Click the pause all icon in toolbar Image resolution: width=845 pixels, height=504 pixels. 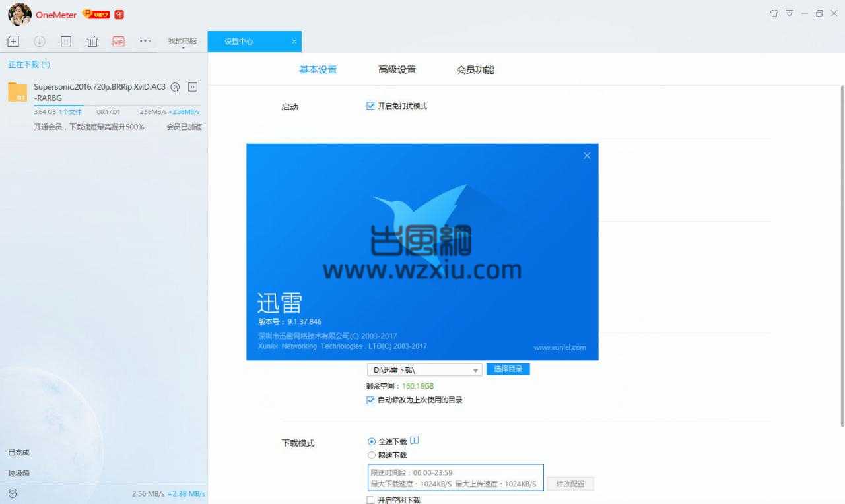click(66, 41)
